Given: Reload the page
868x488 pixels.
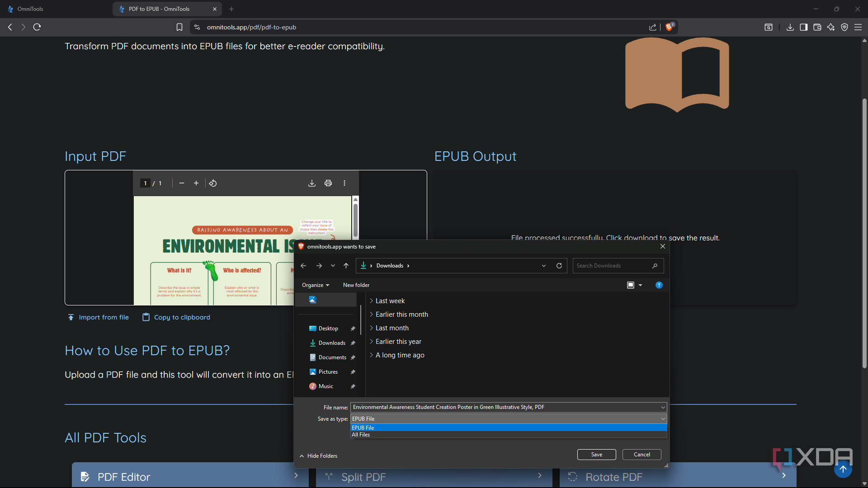Looking at the screenshot, I should tap(37, 27).
